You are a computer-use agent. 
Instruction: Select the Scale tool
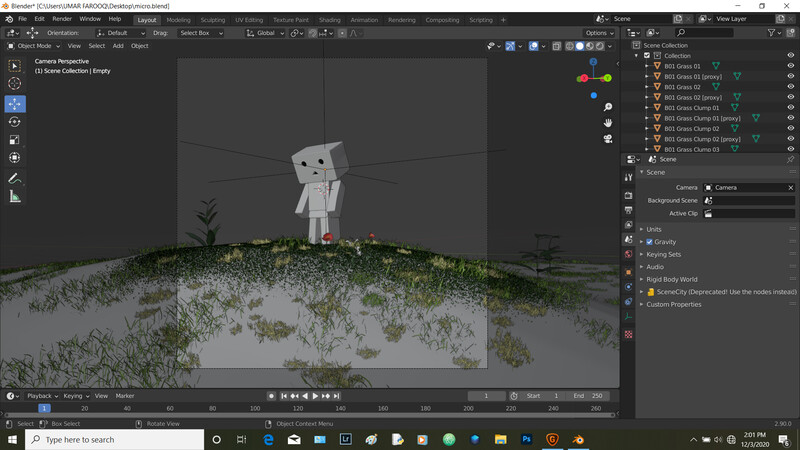tap(15, 139)
